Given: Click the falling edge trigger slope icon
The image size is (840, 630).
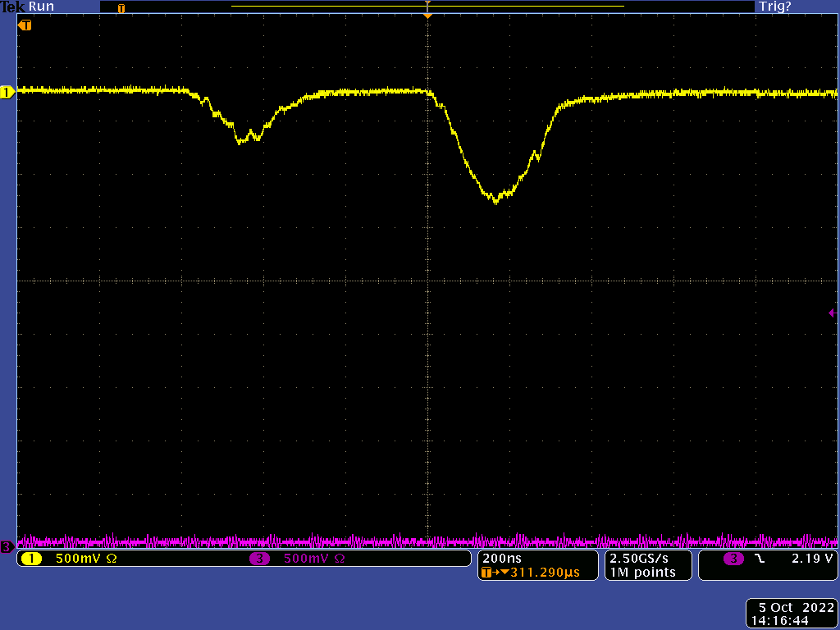Looking at the screenshot, I should click(759, 559).
